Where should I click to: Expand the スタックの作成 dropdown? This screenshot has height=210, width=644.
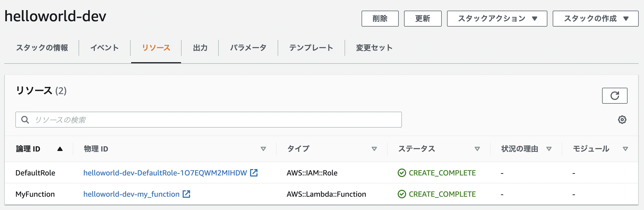click(595, 19)
